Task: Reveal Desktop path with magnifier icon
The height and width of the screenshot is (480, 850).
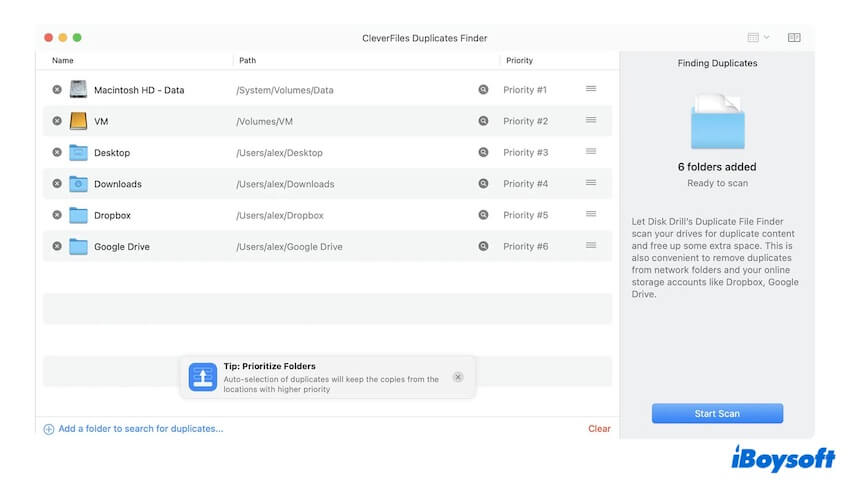Action: pyautogui.click(x=483, y=152)
